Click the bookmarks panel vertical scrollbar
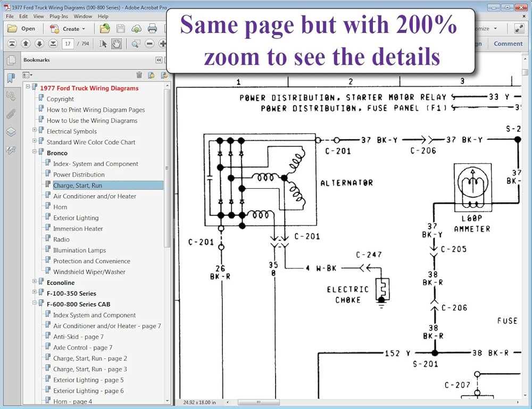Image resolution: width=532 pixels, height=409 pixels. click(167, 168)
